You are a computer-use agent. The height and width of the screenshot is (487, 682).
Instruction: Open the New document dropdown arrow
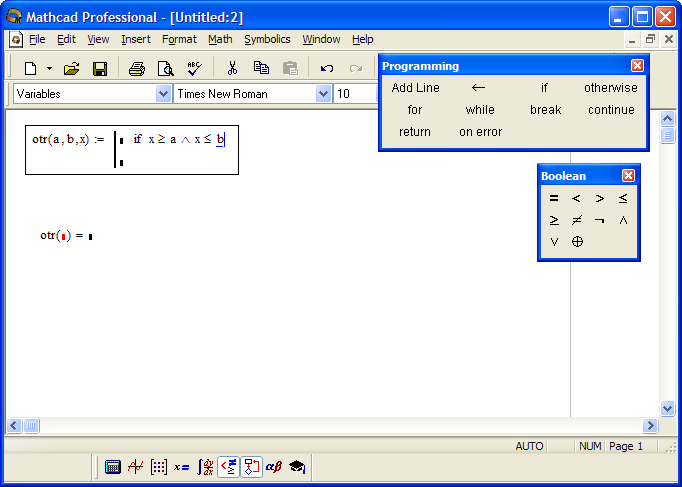(50, 68)
